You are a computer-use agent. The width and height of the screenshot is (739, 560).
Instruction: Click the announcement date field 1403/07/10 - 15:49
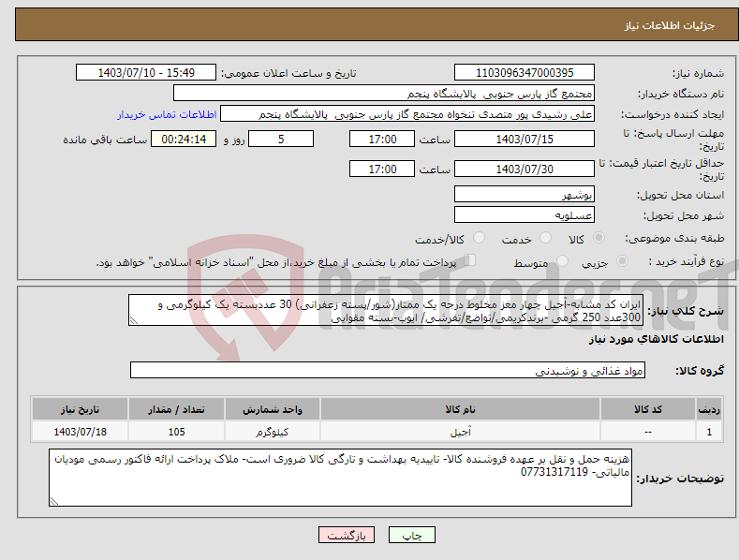click(x=146, y=73)
